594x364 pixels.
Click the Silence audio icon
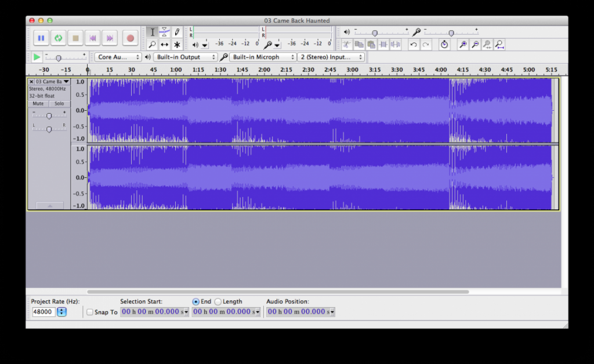pos(395,45)
